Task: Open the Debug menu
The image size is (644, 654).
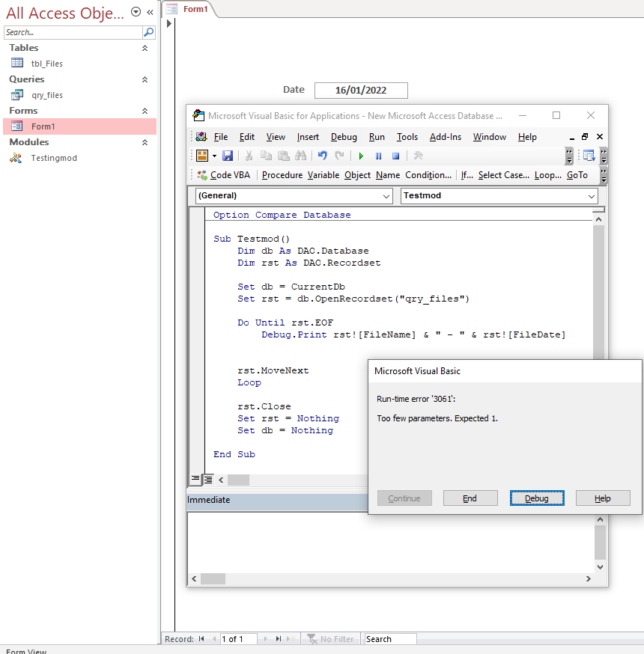Action: click(344, 137)
